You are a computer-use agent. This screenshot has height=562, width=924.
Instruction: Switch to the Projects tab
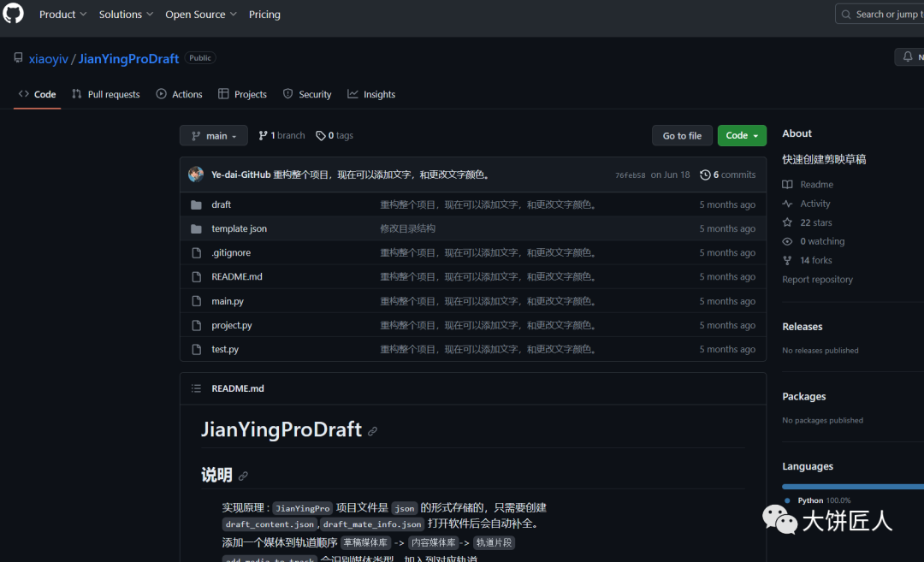(x=242, y=94)
